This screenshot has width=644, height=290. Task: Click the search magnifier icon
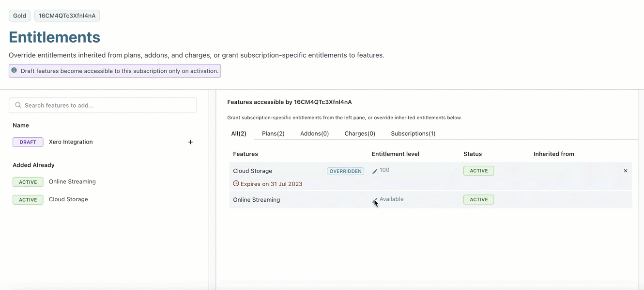pos(18,105)
